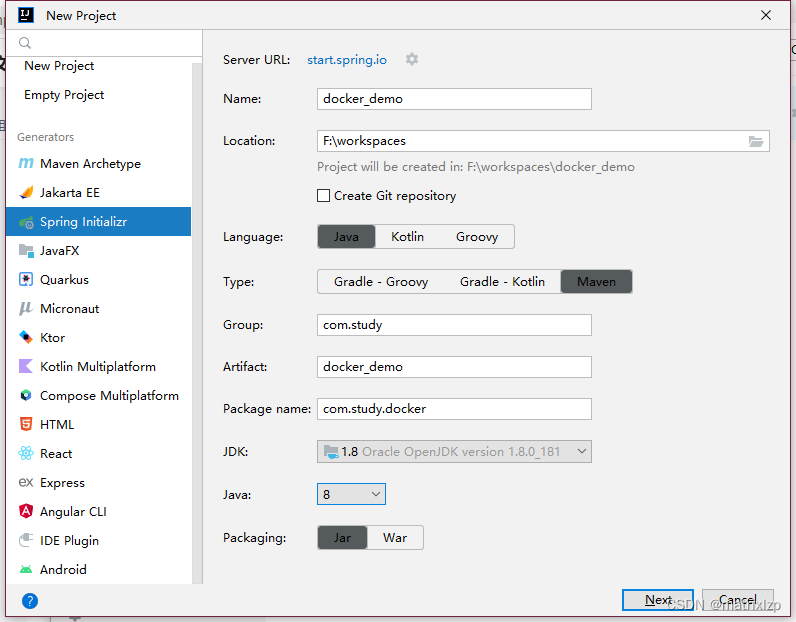The image size is (796, 622).
Task: Choose Gradle - Kotlin project type
Action: coord(502,282)
